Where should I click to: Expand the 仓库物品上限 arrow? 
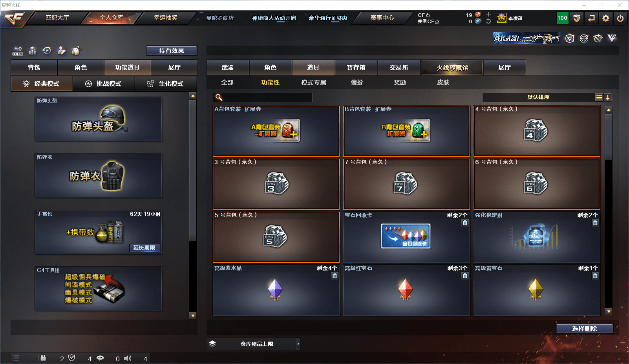point(298,344)
